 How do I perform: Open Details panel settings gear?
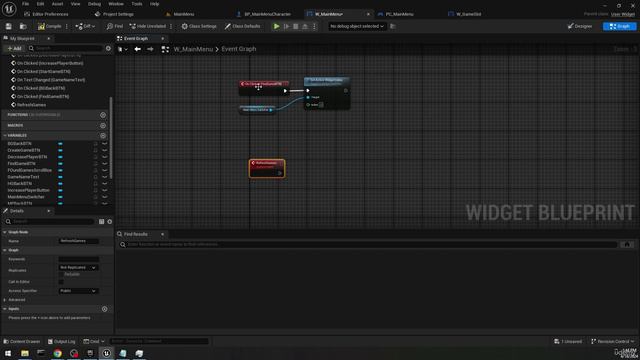pyautogui.click(x=110, y=221)
